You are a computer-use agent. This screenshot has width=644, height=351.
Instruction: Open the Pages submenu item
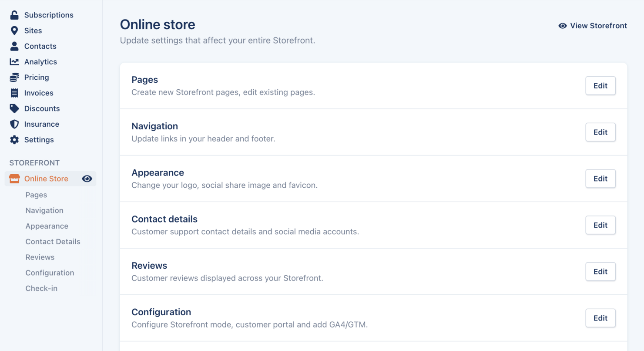point(36,195)
